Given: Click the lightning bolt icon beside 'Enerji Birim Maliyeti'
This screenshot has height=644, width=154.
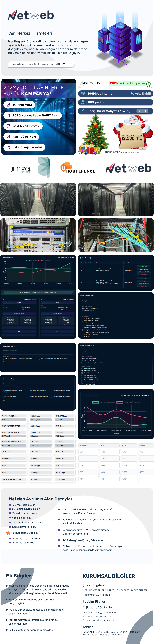Looking at the screenshot, I should point(83,111).
